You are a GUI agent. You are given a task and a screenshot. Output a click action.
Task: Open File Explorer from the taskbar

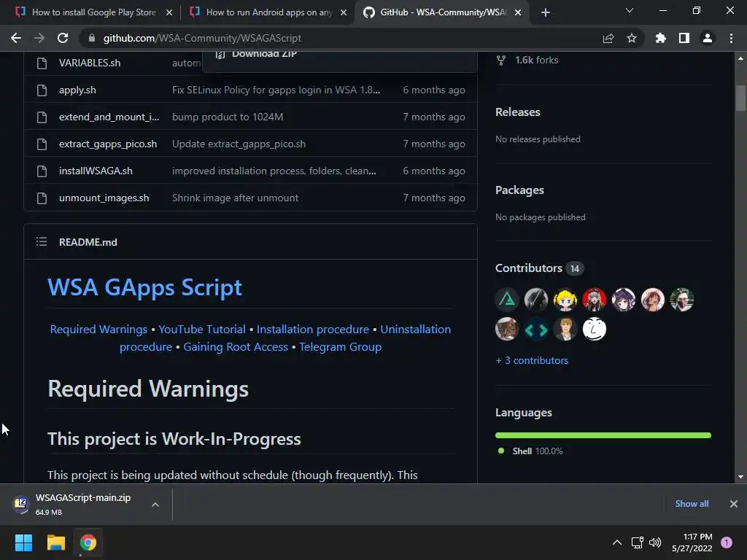(x=55, y=542)
